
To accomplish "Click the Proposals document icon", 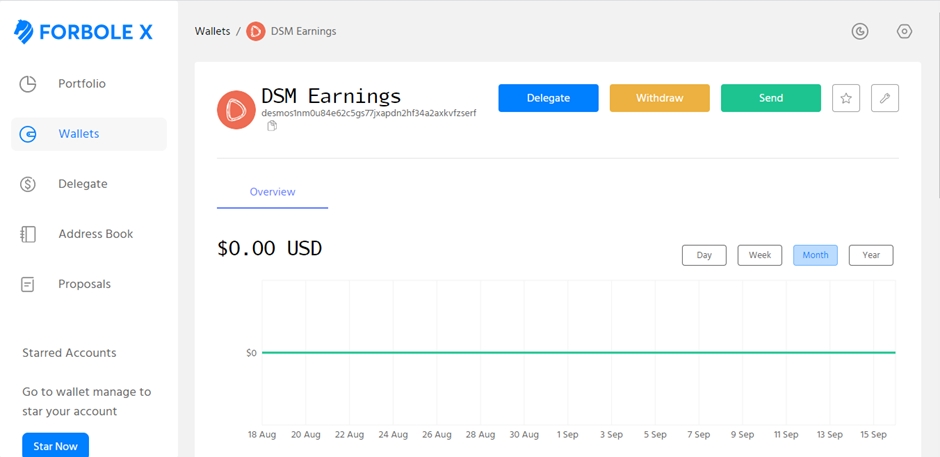I will pyautogui.click(x=28, y=284).
